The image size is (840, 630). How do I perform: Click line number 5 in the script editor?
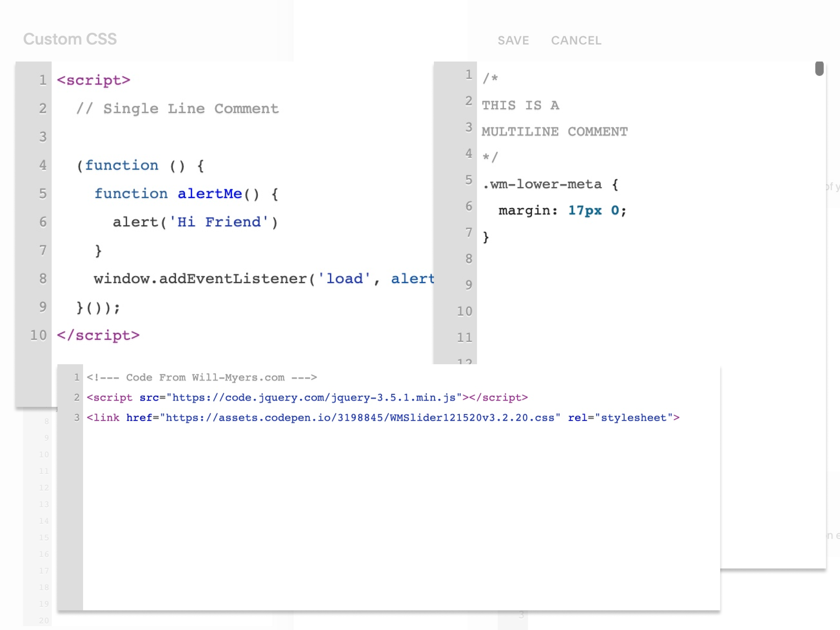pyautogui.click(x=43, y=194)
